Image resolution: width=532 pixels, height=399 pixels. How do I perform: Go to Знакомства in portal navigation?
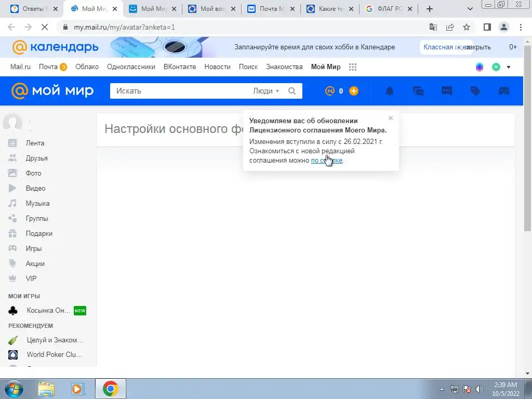[284, 67]
